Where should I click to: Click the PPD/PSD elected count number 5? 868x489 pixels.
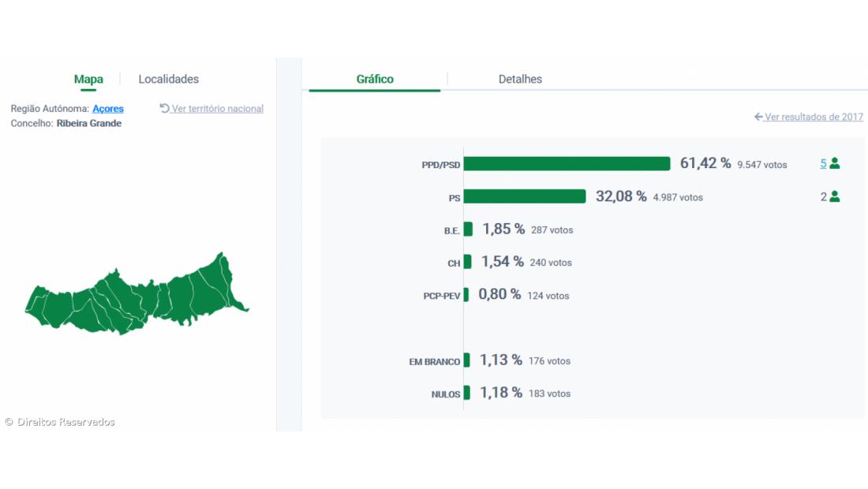(x=823, y=164)
